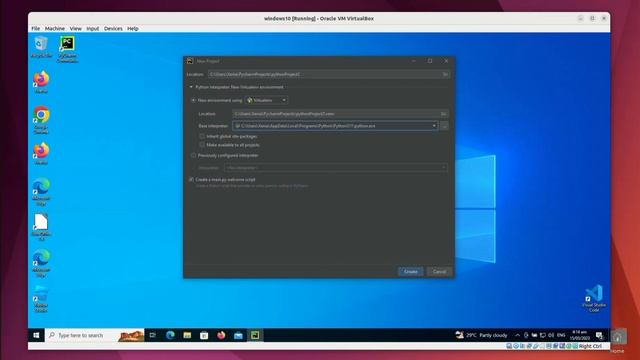Image resolution: width=640 pixels, height=360 pixels.
Task: Open the taskbar clock and date
Action: coord(580,336)
